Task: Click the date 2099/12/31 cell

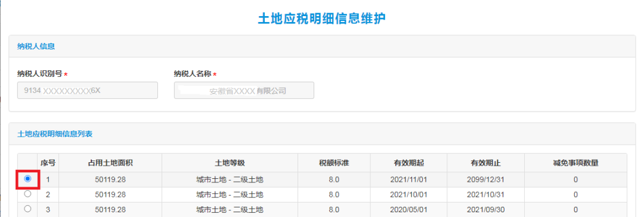Action: point(486,179)
